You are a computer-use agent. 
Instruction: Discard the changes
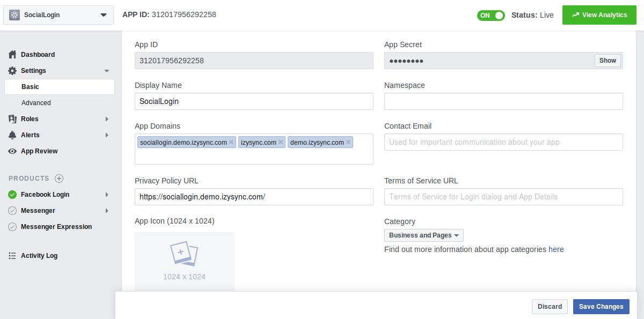(x=550, y=307)
